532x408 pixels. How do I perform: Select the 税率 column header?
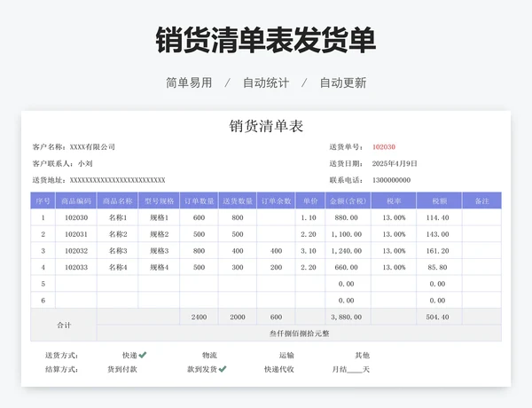pyautogui.click(x=394, y=200)
